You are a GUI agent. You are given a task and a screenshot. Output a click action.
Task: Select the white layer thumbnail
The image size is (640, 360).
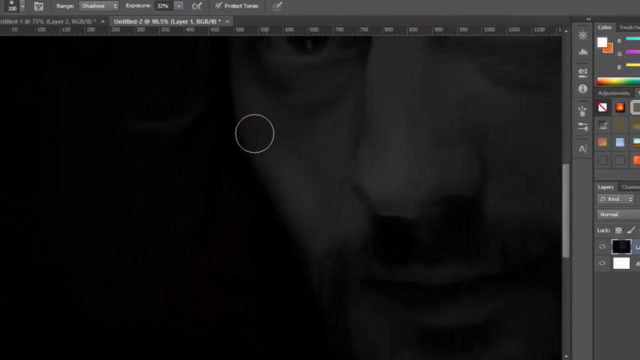(x=621, y=263)
